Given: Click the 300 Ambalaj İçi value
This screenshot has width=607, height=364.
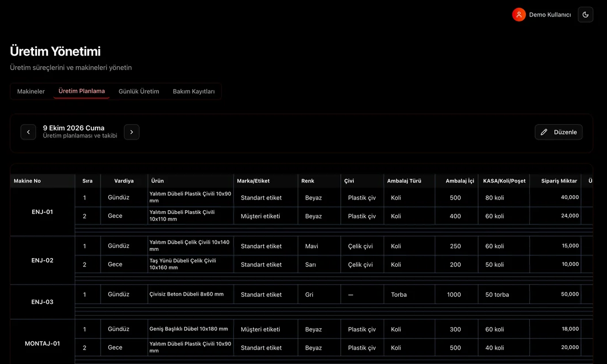Looking at the screenshot, I should tap(455, 329).
